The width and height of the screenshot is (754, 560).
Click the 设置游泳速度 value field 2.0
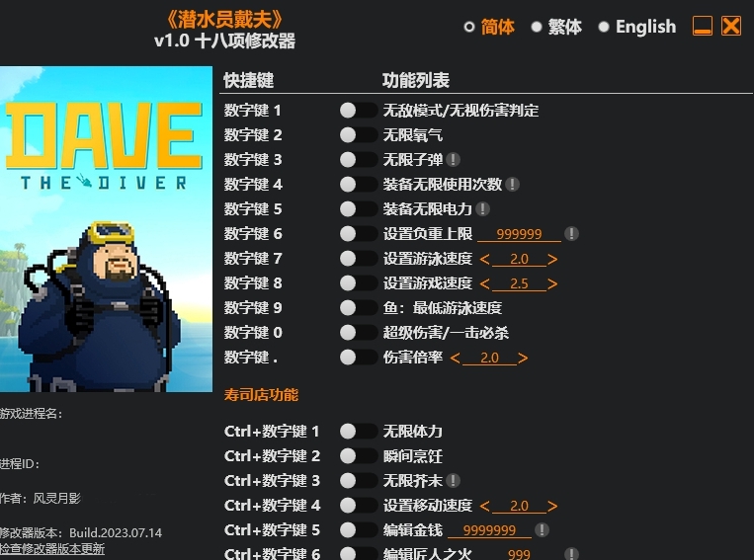(519, 259)
